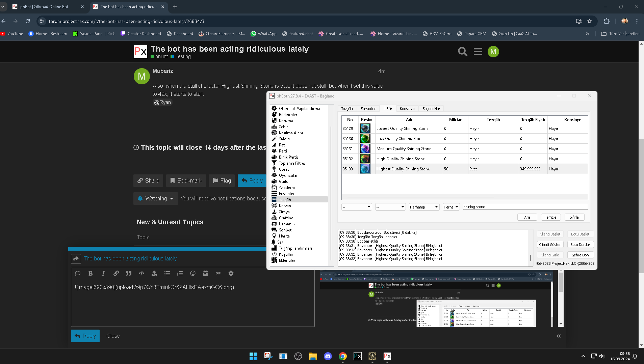The image size is (644, 364).
Task: Click the Botu Durdur button
Action: [x=580, y=245]
